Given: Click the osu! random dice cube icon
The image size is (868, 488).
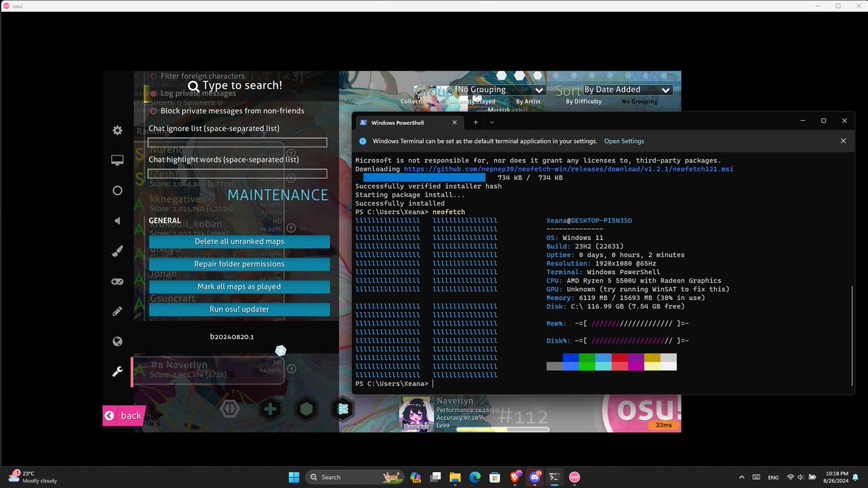Looking at the screenshot, I should [307, 409].
